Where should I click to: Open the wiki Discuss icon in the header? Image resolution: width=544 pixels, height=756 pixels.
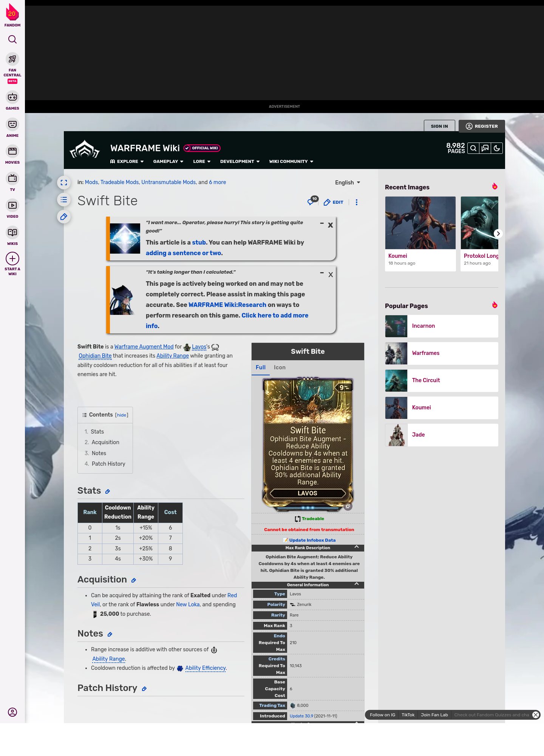click(485, 148)
